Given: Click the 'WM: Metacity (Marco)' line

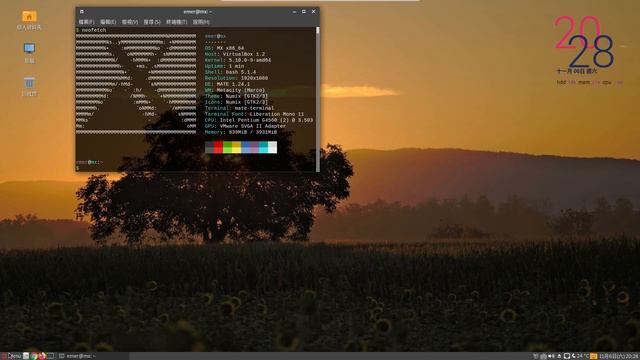Looking at the screenshot, I should [x=235, y=90].
